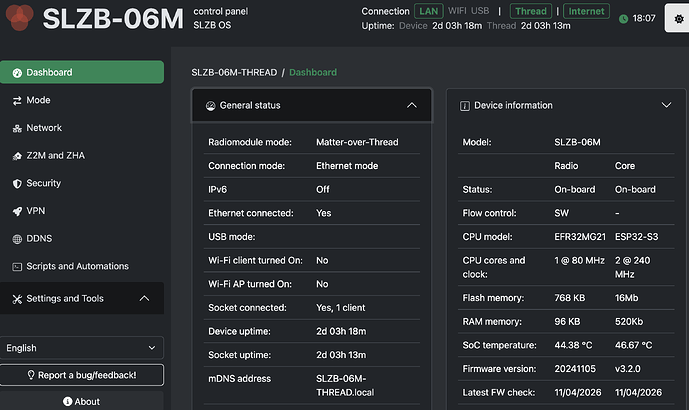Click the Network nodes icon

tap(17, 128)
